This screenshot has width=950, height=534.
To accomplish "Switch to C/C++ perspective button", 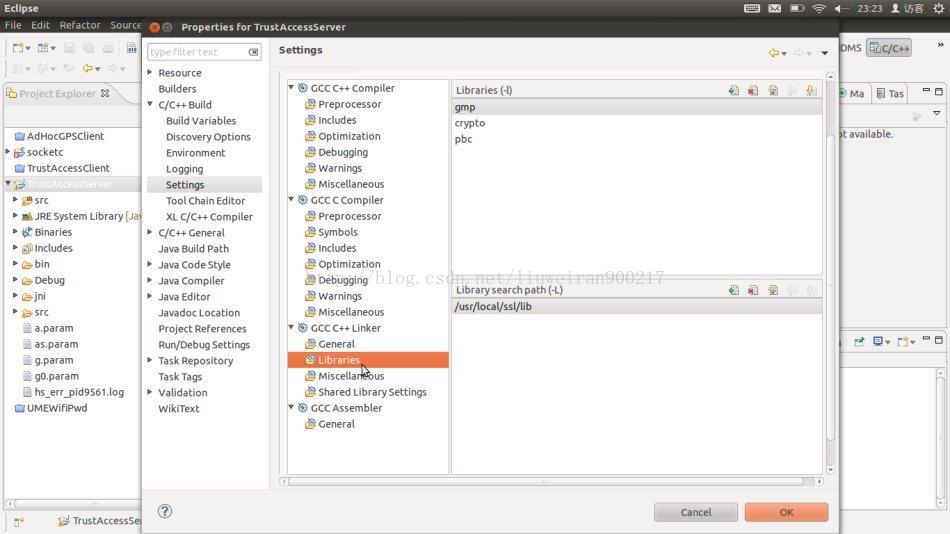I will point(889,48).
